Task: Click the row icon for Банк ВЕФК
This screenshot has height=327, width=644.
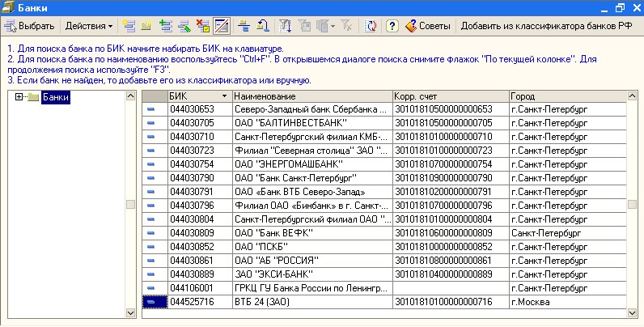Action: point(150,233)
